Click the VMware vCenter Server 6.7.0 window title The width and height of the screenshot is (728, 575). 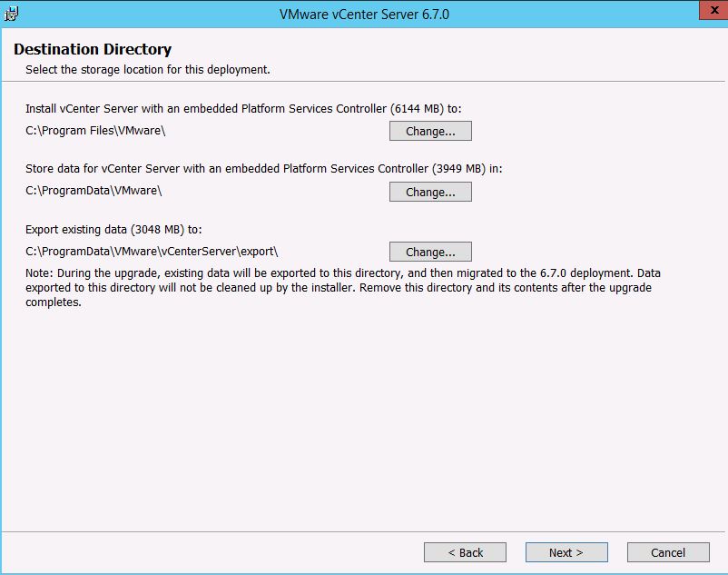point(365,15)
